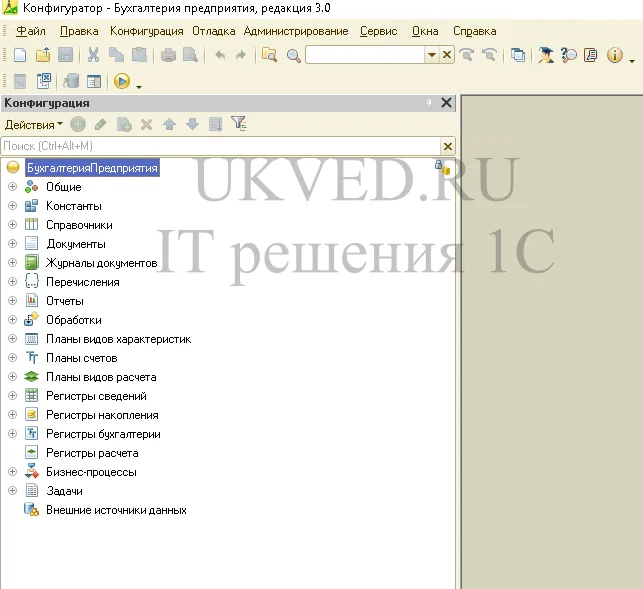
Task: Open the debug start dropdown arrow
Action: click(139, 87)
